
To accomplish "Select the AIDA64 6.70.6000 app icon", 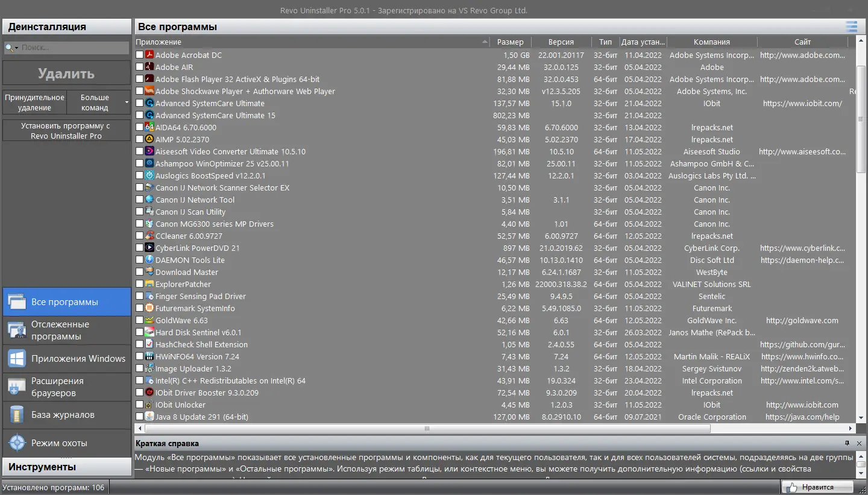I will [x=149, y=127].
